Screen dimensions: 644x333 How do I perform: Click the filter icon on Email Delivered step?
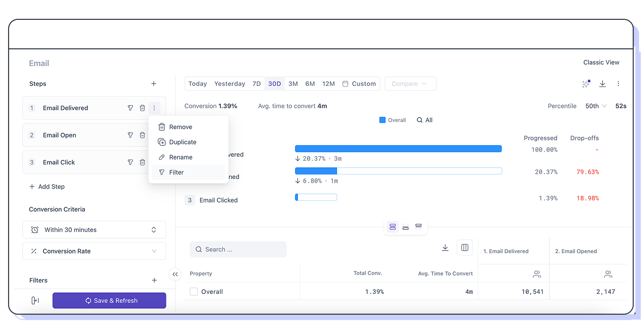130,108
